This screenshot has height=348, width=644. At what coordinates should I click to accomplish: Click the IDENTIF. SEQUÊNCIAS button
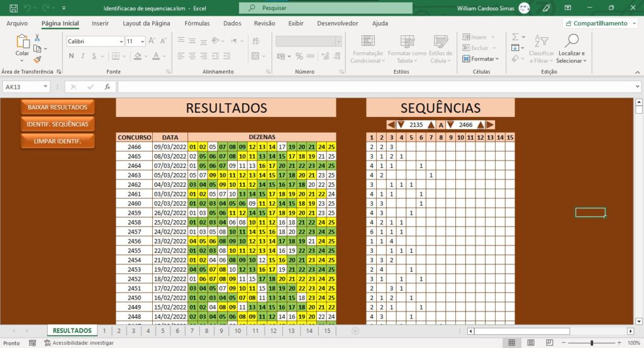(57, 124)
